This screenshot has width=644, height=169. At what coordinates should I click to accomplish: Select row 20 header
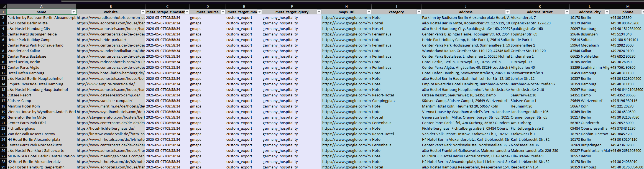[3, 117]
